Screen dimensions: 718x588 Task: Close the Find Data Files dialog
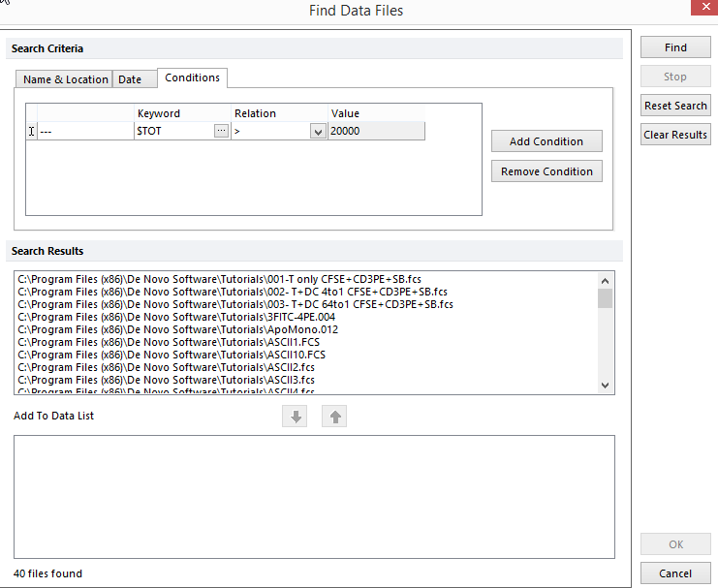(x=702, y=10)
